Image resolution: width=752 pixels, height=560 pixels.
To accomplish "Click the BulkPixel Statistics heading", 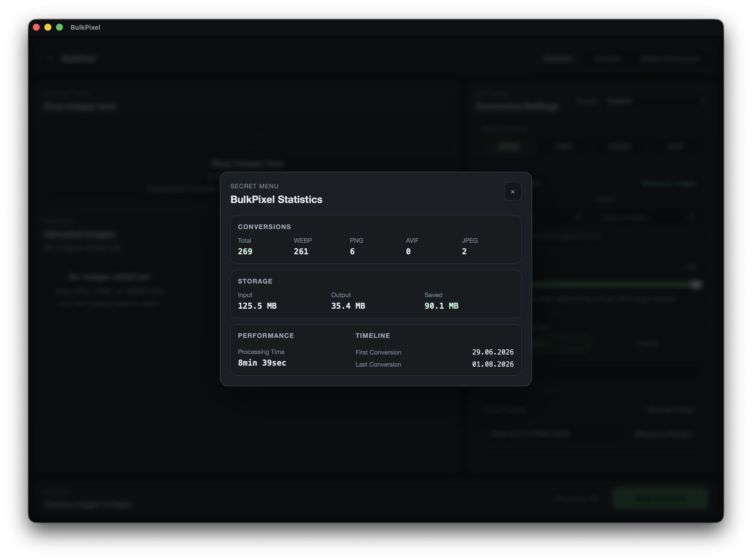I will pos(276,199).
